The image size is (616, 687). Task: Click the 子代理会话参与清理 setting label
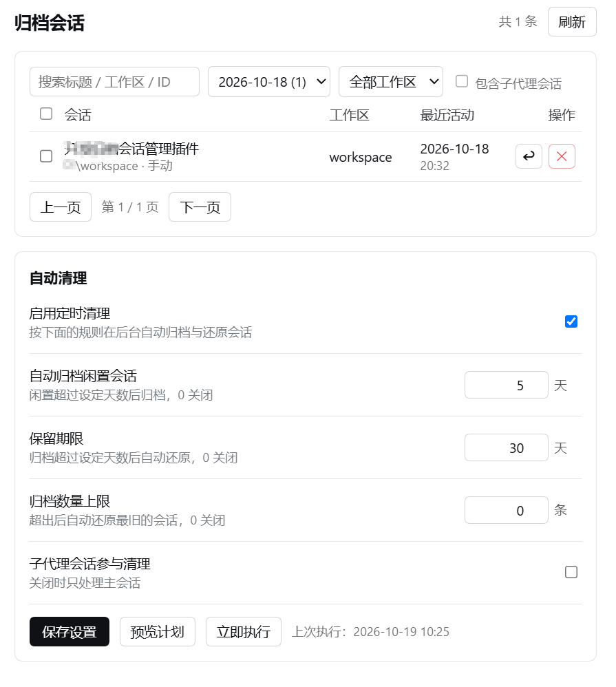(x=89, y=564)
